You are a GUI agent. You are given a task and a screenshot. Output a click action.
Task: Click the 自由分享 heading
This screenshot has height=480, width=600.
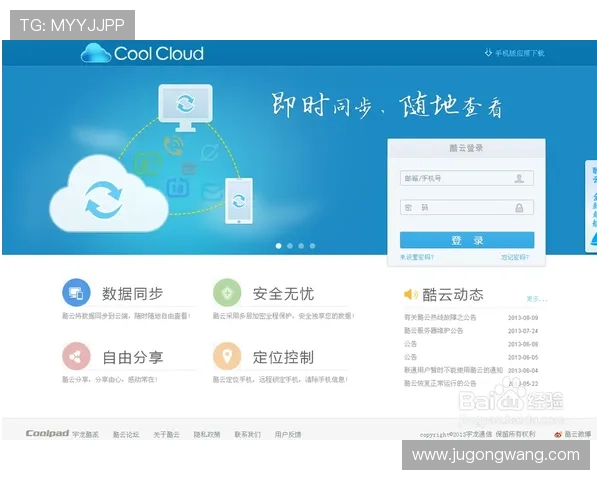point(132,357)
